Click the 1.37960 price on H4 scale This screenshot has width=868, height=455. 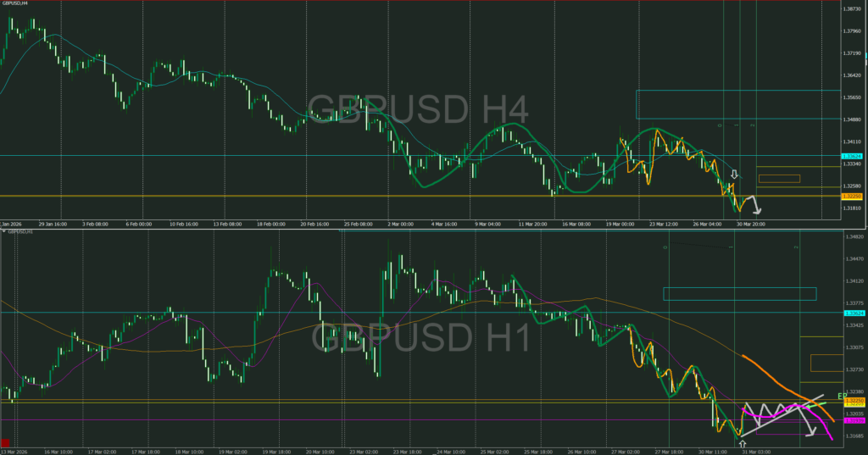coord(853,31)
